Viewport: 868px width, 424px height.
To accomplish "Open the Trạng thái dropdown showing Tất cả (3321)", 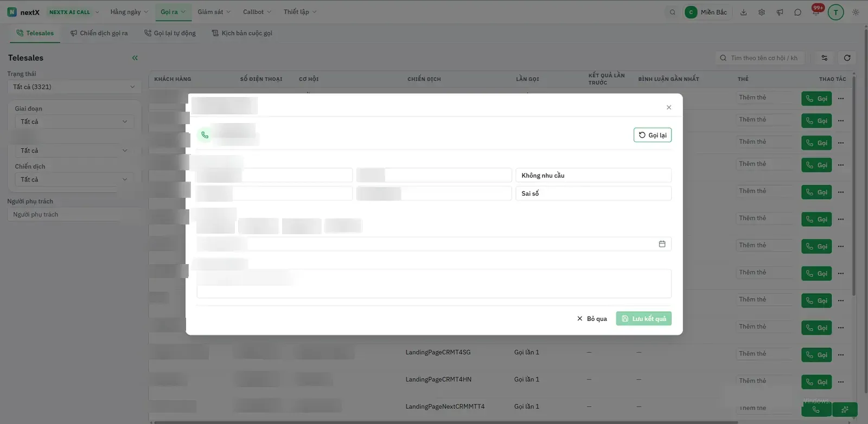I will point(74,87).
